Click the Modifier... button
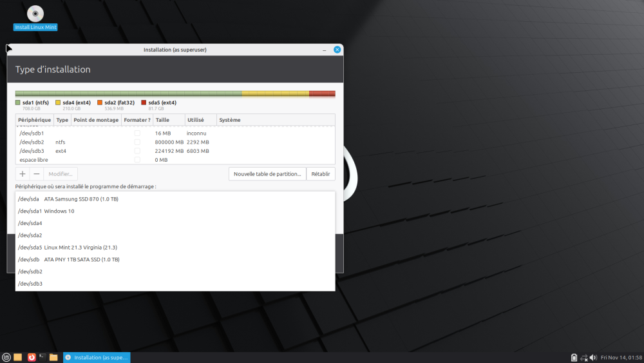 pos(61,174)
